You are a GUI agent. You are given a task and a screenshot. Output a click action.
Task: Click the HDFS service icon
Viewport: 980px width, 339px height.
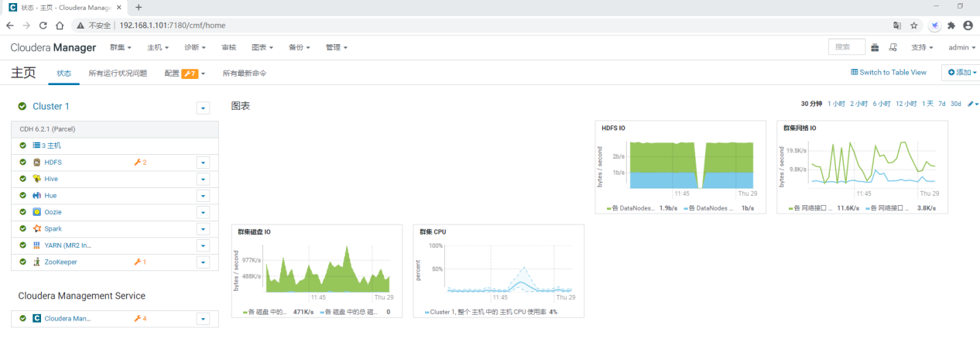tap(36, 163)
